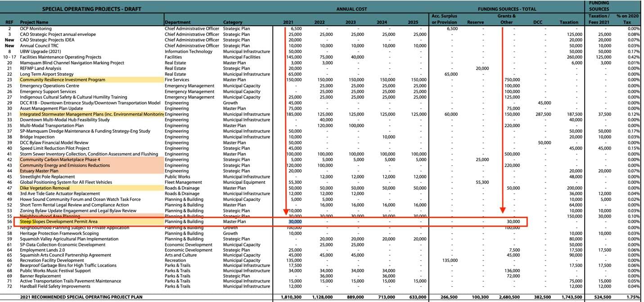Select the "Department" column header

[177, 22]
